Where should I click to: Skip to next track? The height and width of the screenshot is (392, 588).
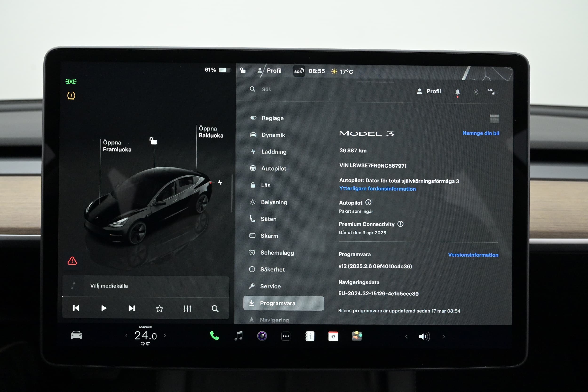click(x=132, y=308)
